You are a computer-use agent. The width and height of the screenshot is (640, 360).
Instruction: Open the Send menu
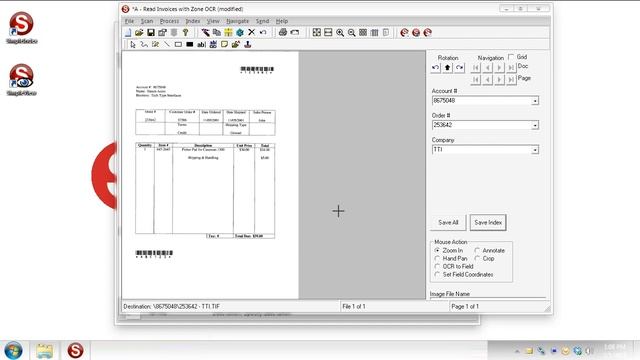[x=262, y=21]
